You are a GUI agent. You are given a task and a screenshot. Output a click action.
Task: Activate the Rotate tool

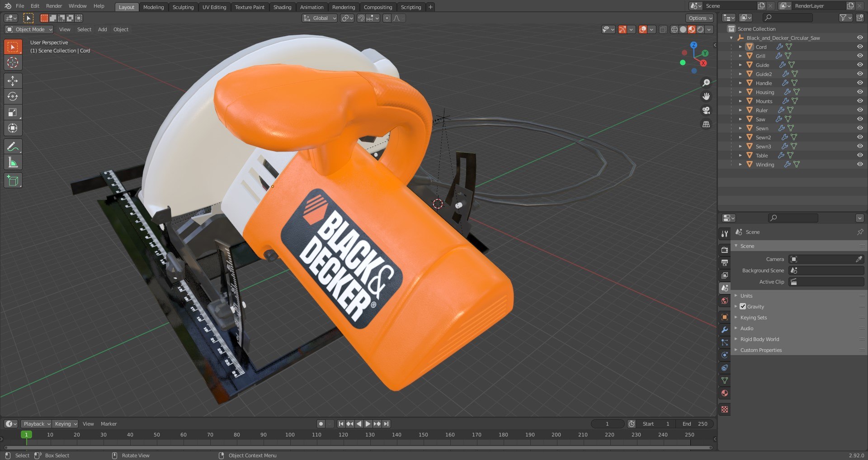[x=13, y=96]
